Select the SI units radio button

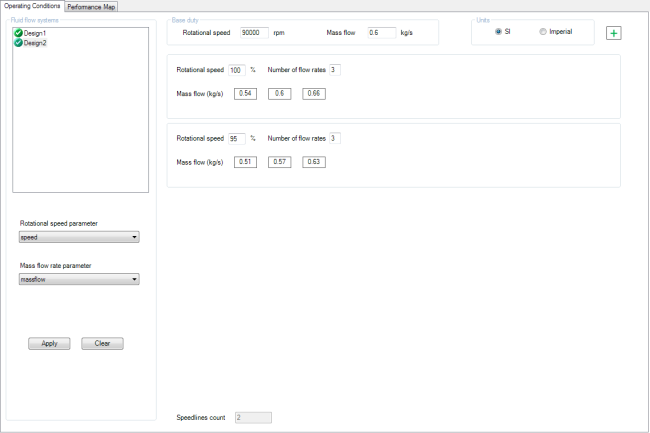click(498, 32)
